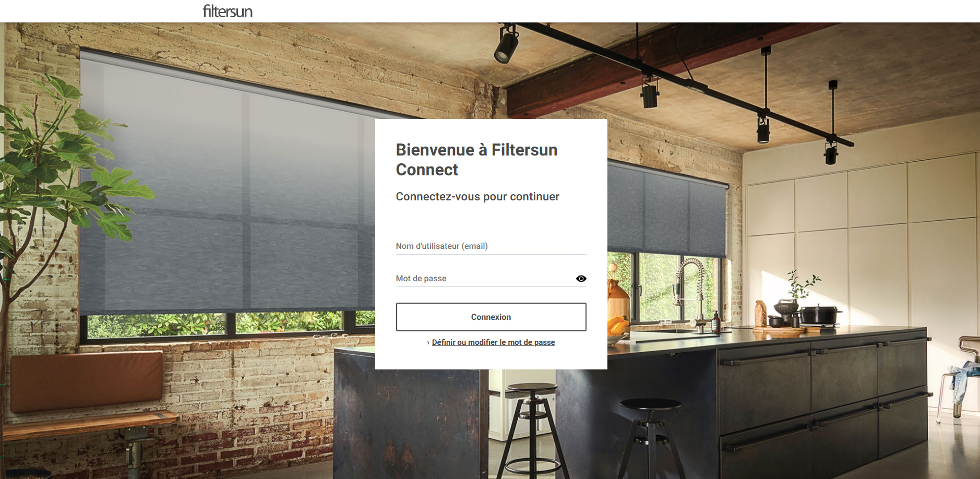Click the leftmost ceiling track spotlight
The height and width of the screenshot is (479, 980).
pos(506,44)
